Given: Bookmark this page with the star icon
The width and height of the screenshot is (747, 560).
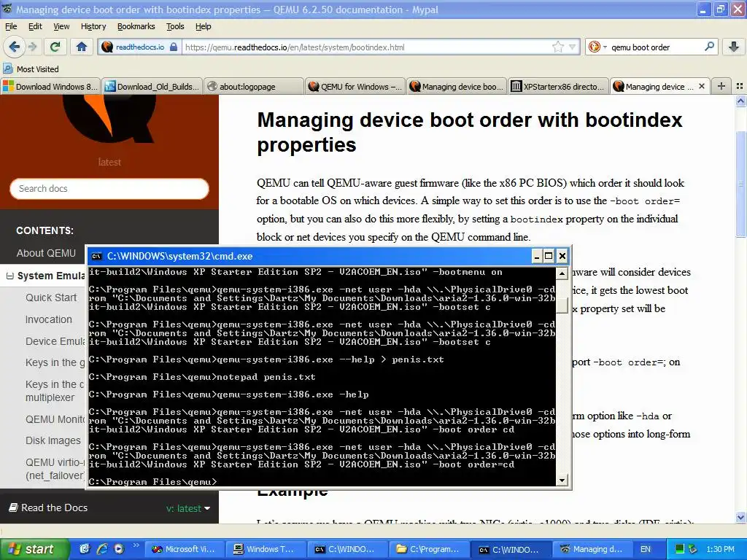Looking at the screenshot, I should click(x=558, y=47).
